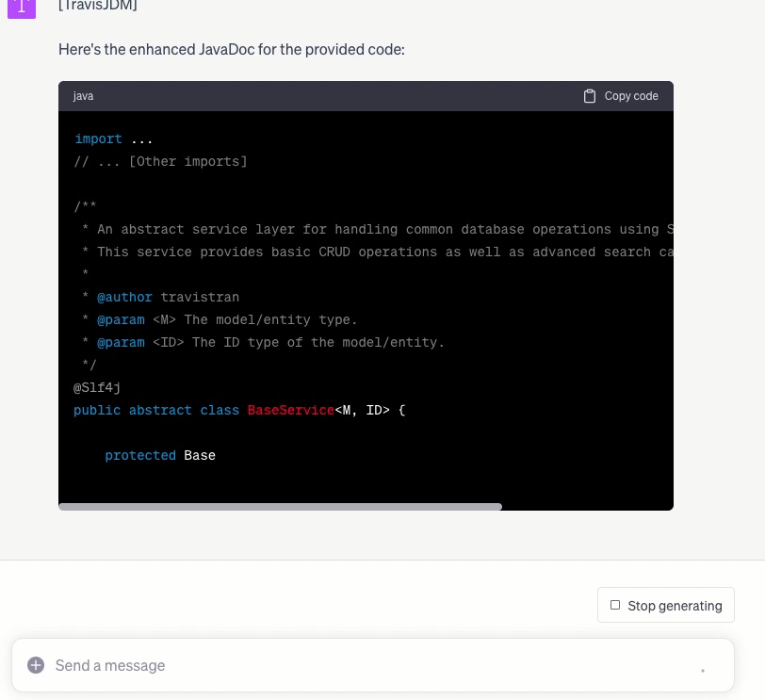The image size is (765, 700).
Task: Click the @Slf4j annotation in code
Action: [x=97, y=387]
